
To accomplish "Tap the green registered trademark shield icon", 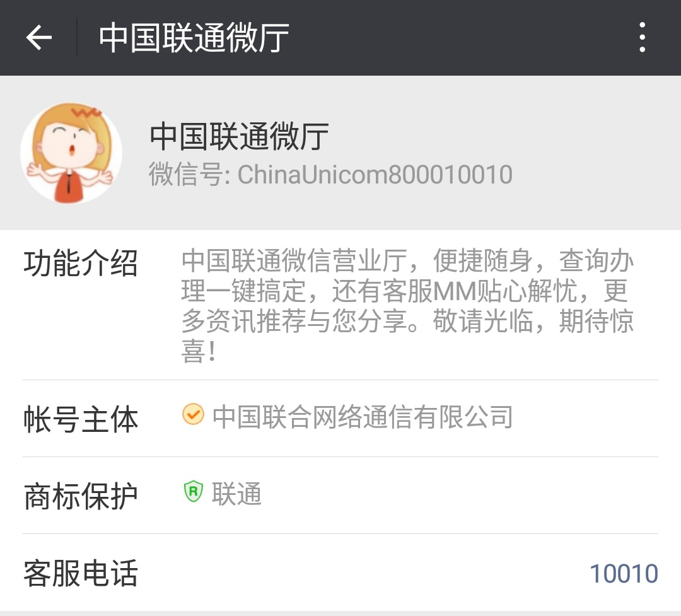I will tap(194, 491).
